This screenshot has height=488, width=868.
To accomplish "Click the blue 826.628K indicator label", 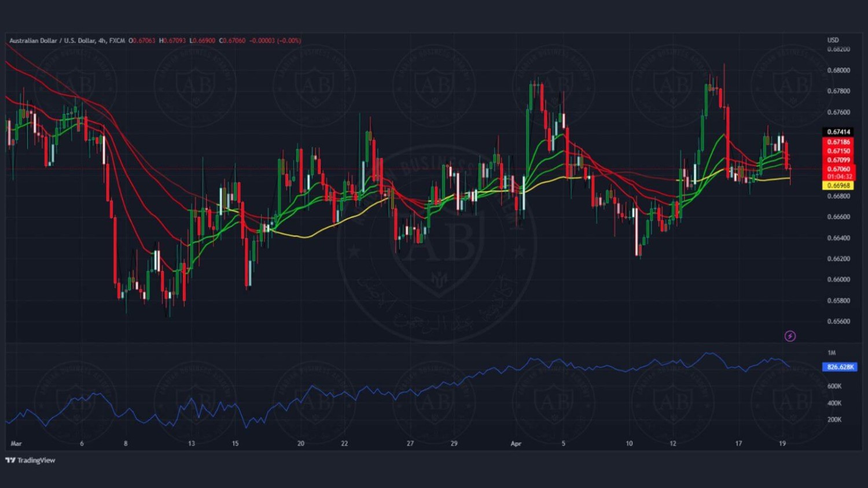I will click(x=840, y=367).
